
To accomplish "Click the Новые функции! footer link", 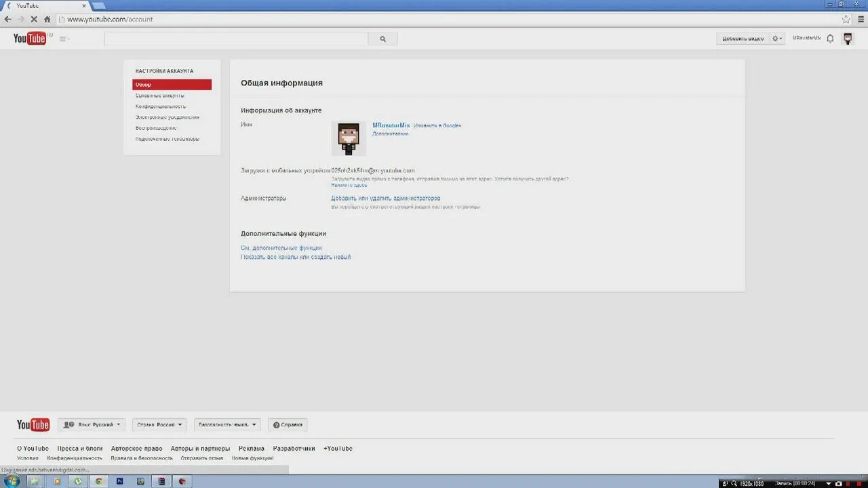I will pos(252,458).
